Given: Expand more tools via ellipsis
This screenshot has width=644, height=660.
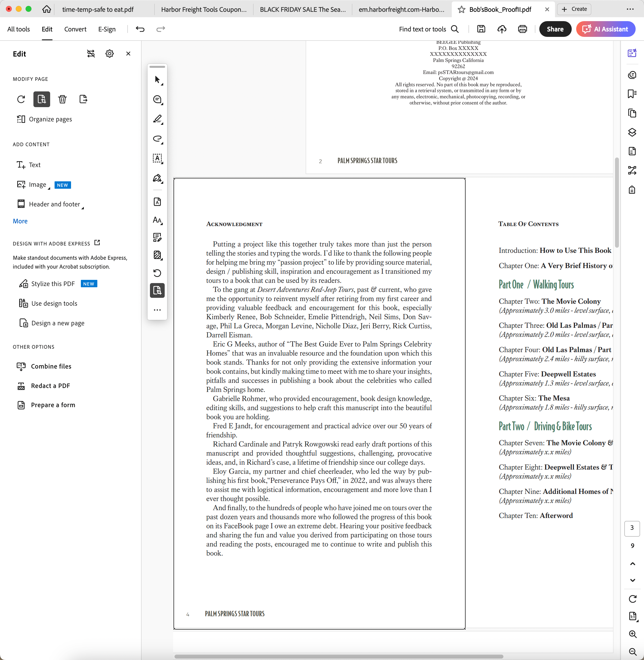Looking at the screenshot, I should click(x=157, y=310).
